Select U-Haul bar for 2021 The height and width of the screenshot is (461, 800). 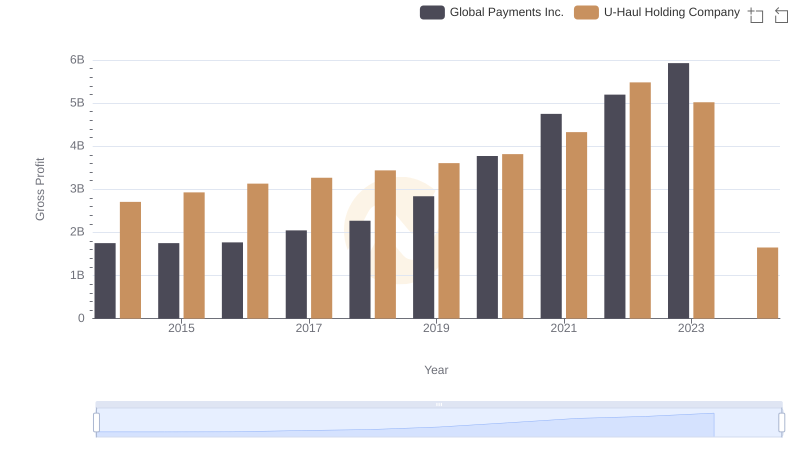pyautogui.click(x=577, y=225)
